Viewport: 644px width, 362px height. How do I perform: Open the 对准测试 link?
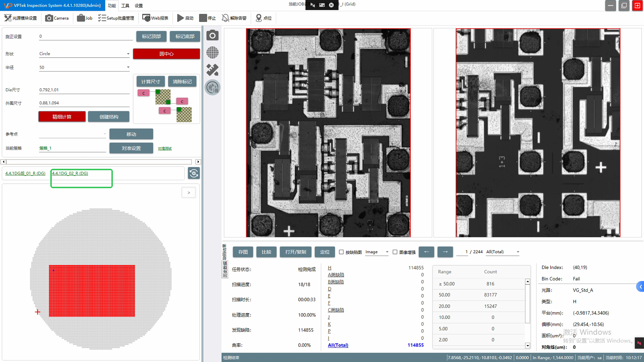pyautogui.click(x=165, y=148)
